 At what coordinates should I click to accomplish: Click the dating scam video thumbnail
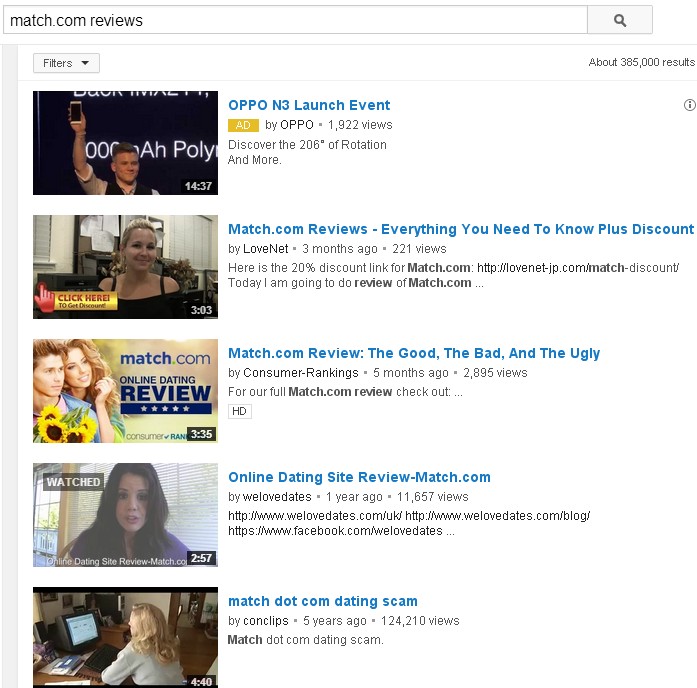(125, 637)
